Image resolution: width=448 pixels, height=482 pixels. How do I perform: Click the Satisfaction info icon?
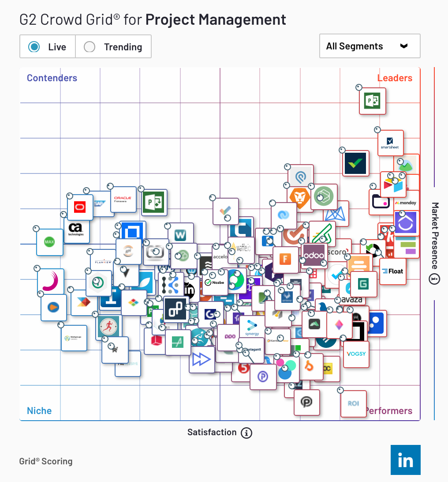point(246,433)
